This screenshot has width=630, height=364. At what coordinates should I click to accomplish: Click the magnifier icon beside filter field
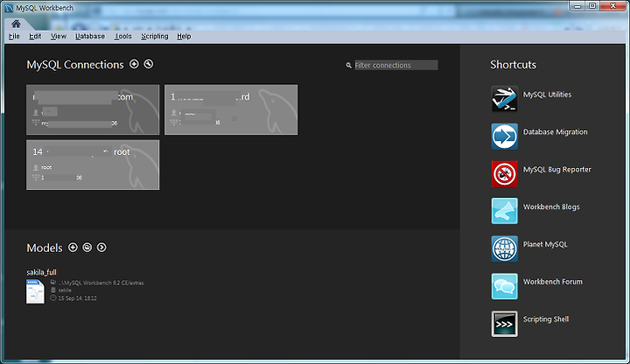tap(348, 65)
